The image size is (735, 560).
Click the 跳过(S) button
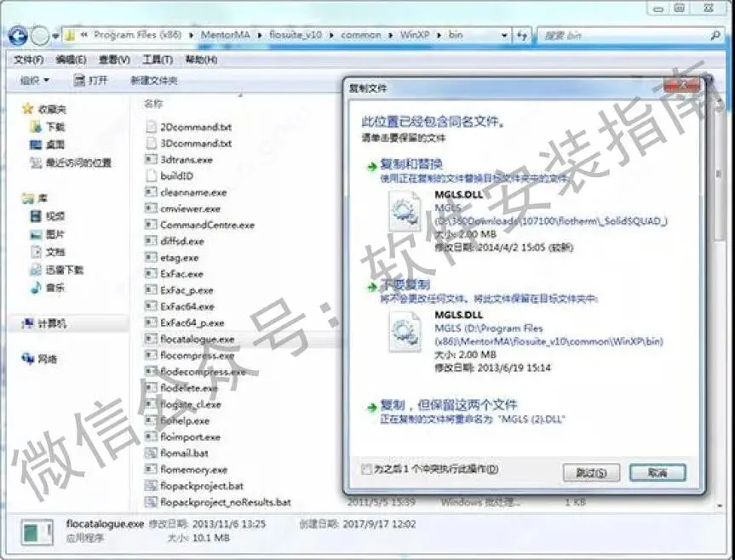click(x=591, y=472)
